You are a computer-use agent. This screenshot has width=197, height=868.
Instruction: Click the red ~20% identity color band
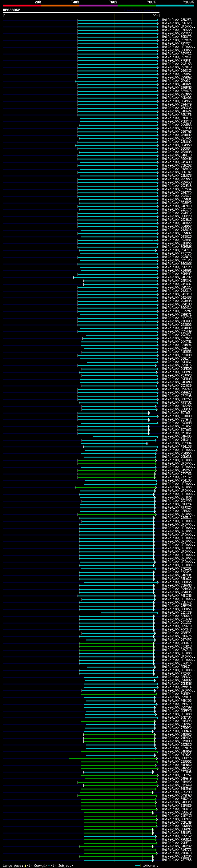22,6
